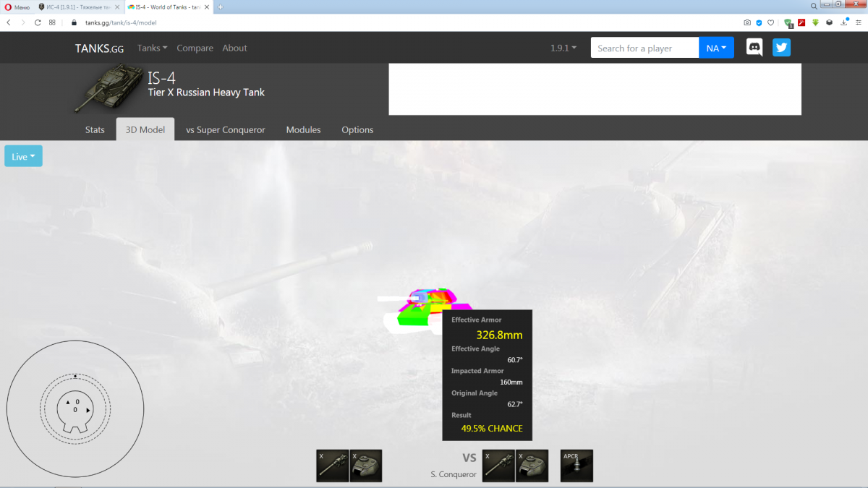The width and height of the screenshot is (868, 488).
Task: Open the red pickaxe extension icon
Action: 803,22
